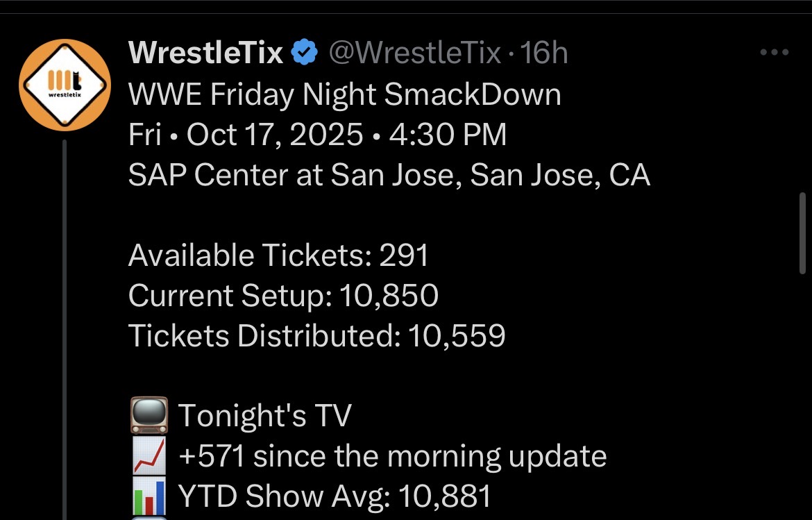This screenshot has height=520, width=812.
Task: Open the 16h timestamp link
Action: (x=543, y=53)
